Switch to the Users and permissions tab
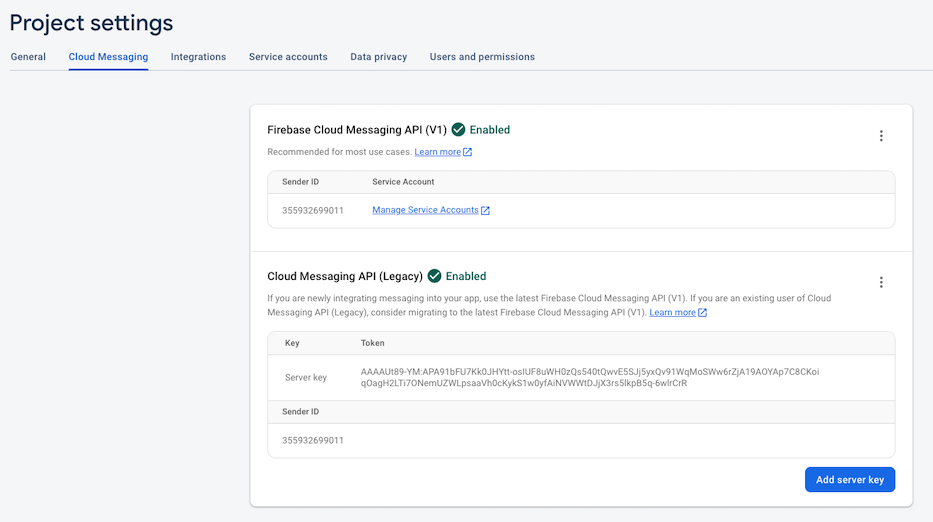The image size is (933, 522). coord(482,57)
